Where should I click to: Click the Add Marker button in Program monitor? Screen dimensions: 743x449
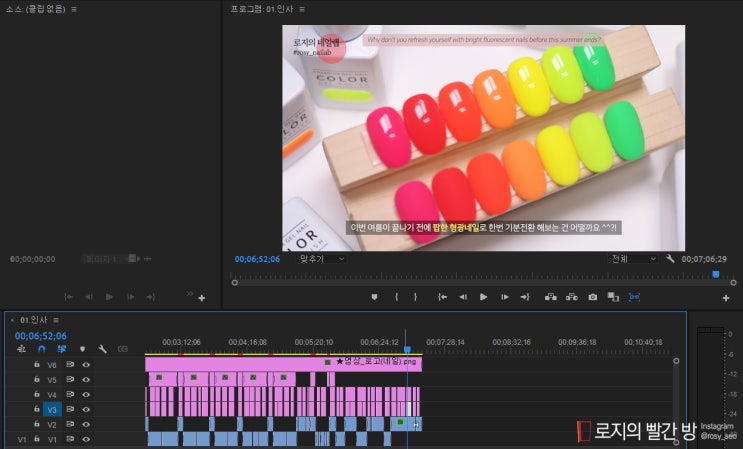pos(374,297)
